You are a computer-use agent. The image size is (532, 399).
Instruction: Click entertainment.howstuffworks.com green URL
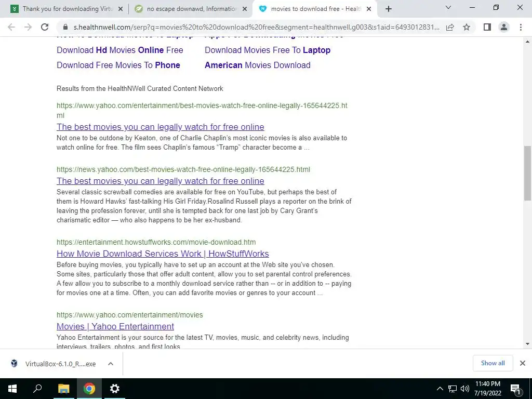pyautogui.click(x=156, y=242)
